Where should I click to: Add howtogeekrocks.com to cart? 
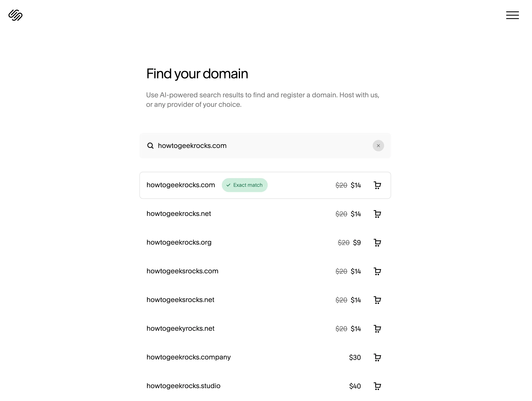(377, 185)
